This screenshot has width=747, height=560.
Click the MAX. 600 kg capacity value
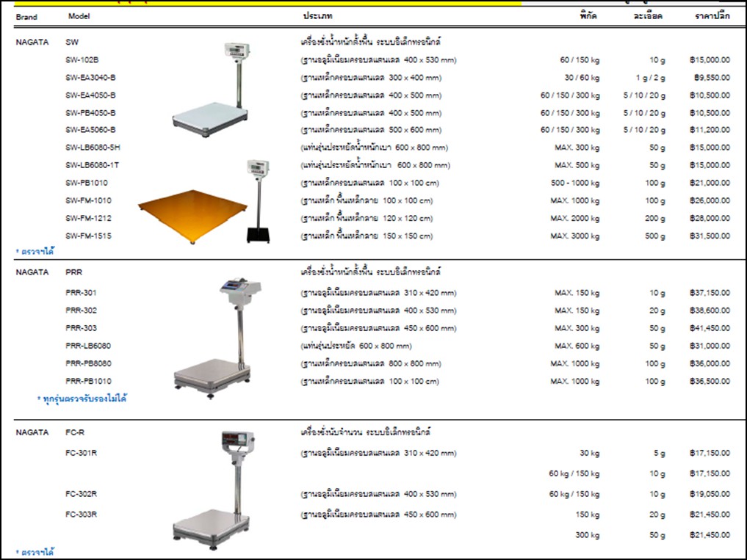pos(577,346)
